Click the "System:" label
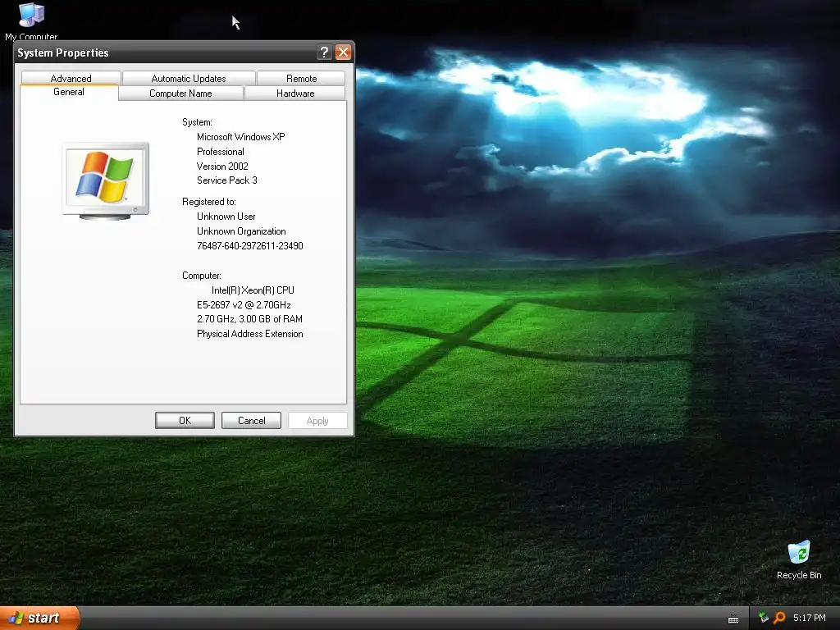This screenshot has height=630, width=840. [x=197, y=122]
